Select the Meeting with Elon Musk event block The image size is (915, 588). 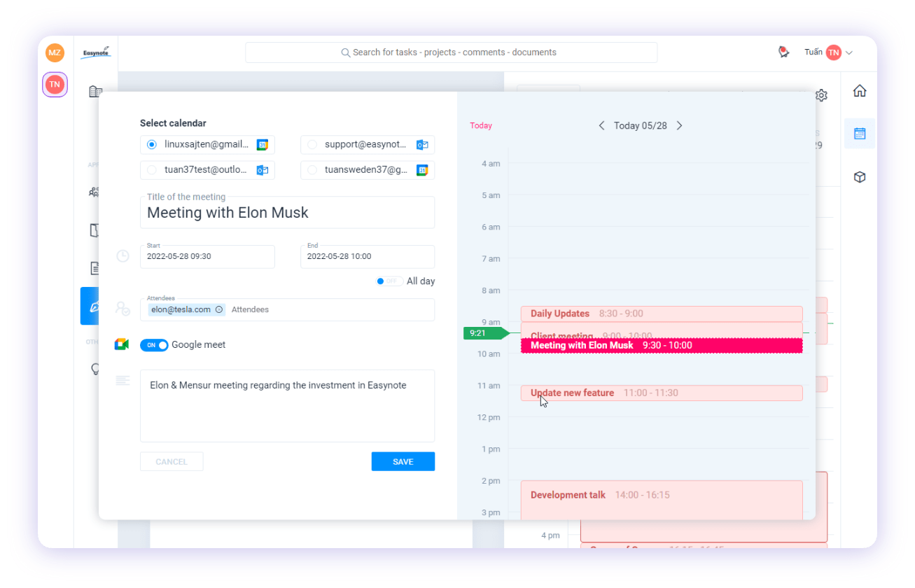pos(662,346)
